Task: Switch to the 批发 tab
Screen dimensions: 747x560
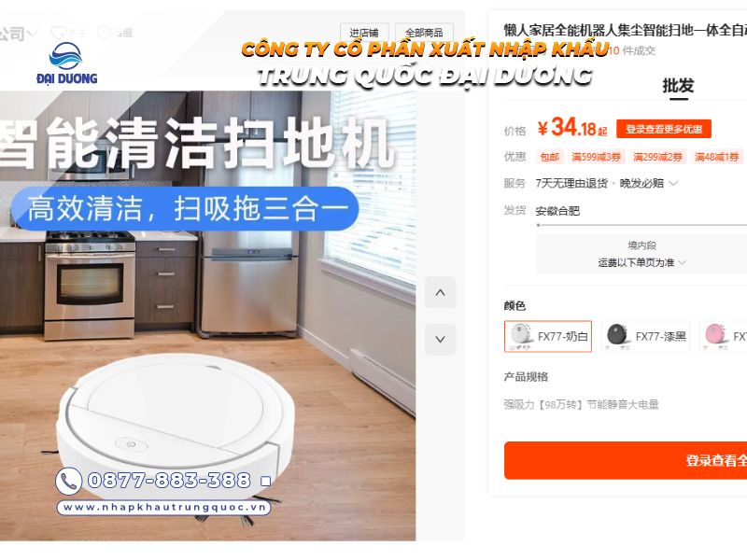Action: [x=678, y=86]
